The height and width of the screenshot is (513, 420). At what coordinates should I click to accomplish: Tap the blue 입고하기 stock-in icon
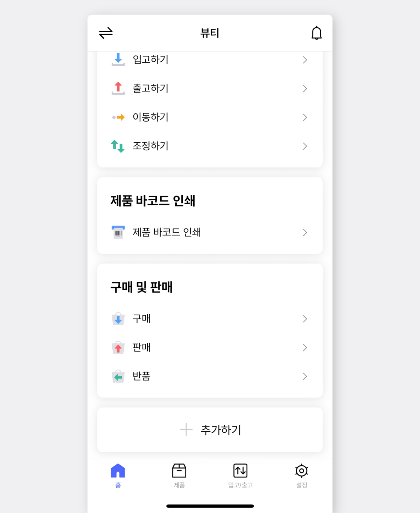(x=118, y=60)
